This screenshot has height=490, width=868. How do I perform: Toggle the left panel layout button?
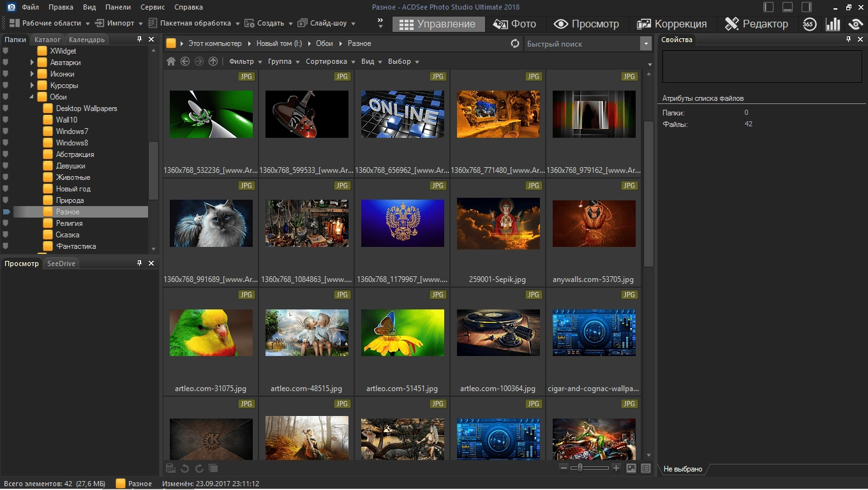click(768, 7)
